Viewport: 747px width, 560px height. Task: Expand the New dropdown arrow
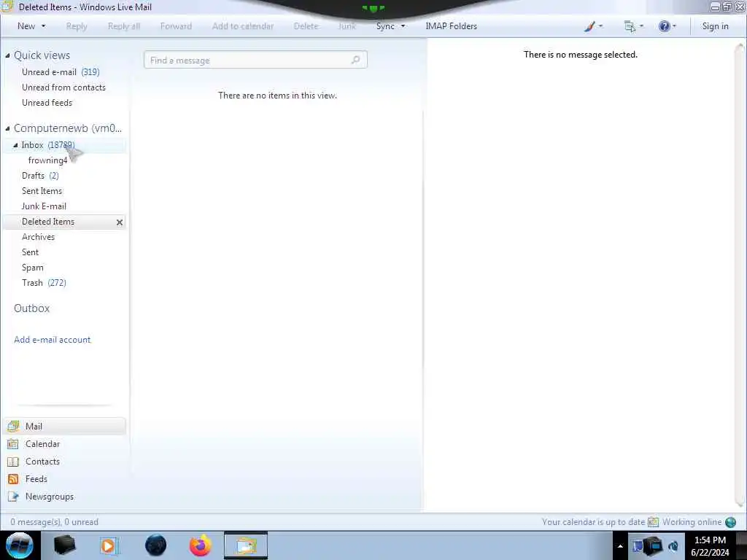(x=43, y=26)
